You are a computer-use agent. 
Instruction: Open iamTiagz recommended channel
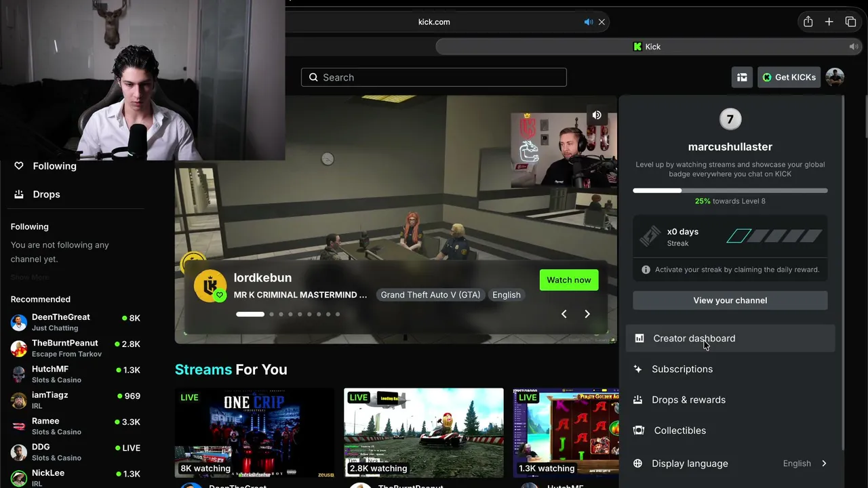pyautogui.click(x=75, y=400)
